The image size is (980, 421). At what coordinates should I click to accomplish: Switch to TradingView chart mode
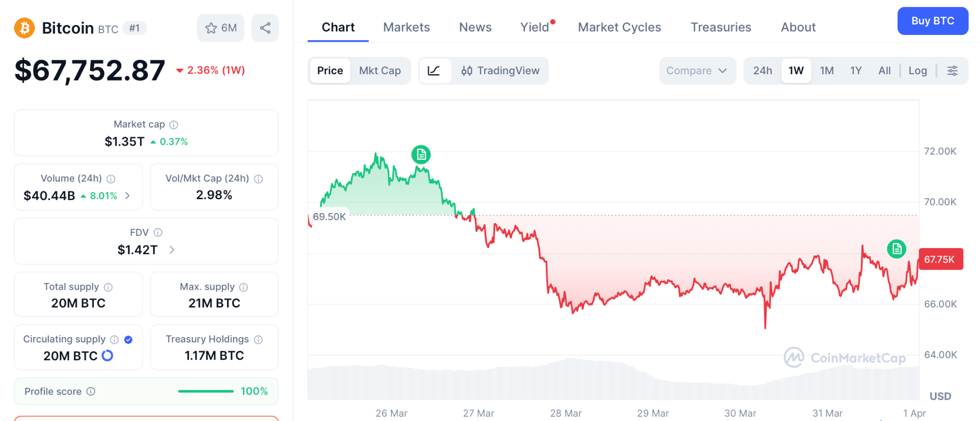500,71
